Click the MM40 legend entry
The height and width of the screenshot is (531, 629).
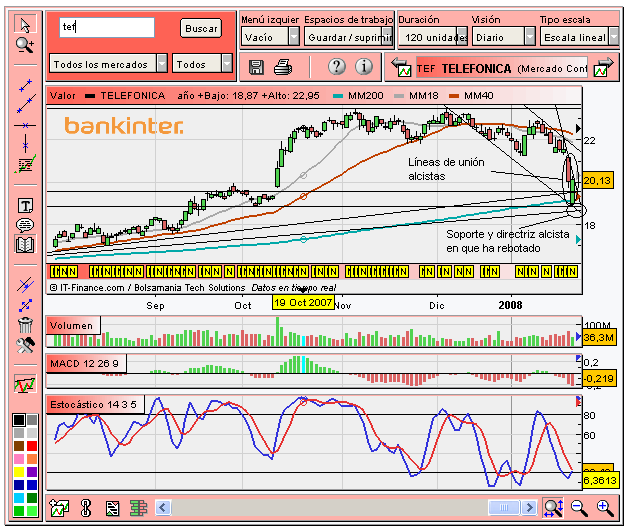[471, 95]
